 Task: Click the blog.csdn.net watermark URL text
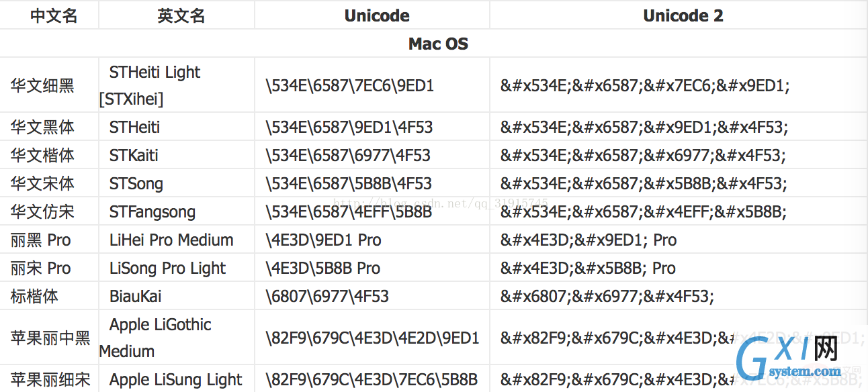(x=441, y=203)
